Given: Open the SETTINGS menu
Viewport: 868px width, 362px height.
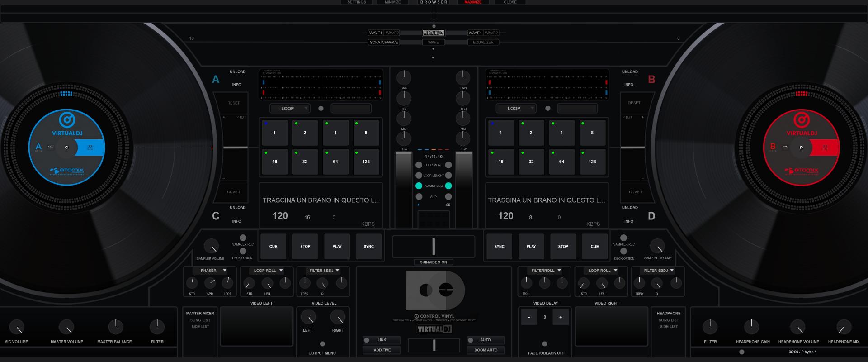Looking at the screenshot, I should pyautogui.click(x=357, y=2).
